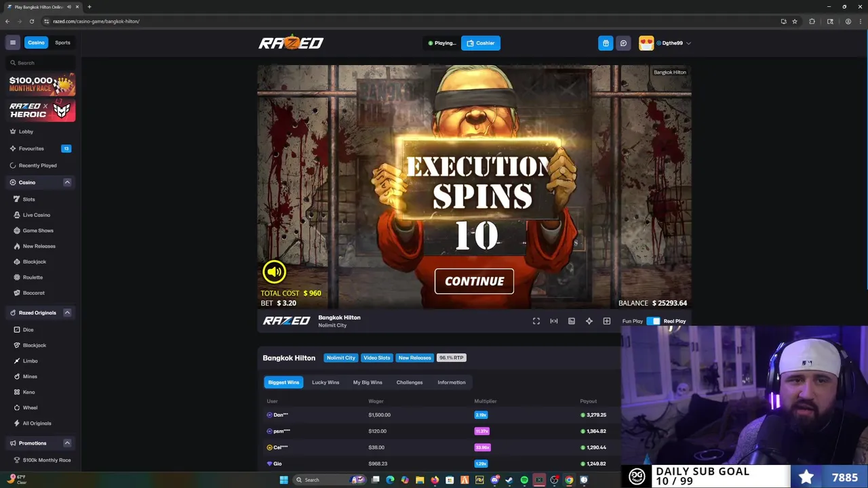Select the Biggest Wins tab
This screenshot has height=488, width=868.
click(x=283, y=382)
